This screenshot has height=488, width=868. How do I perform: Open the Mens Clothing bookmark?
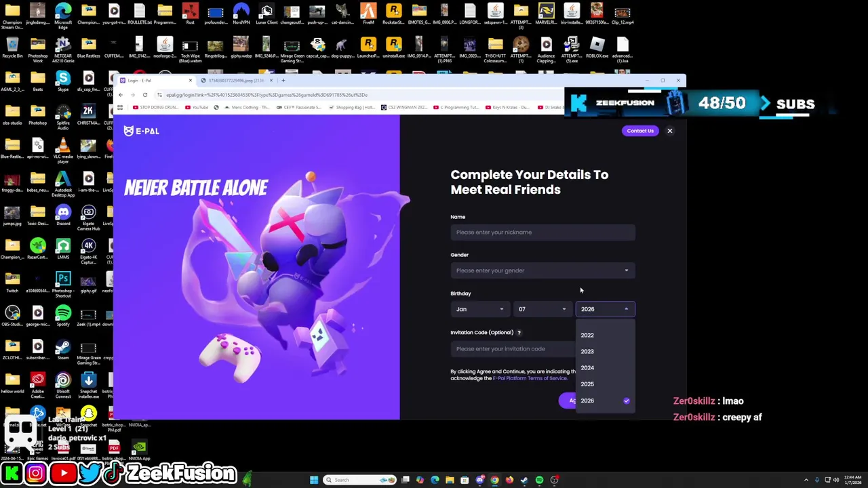(x=245, y=107)
